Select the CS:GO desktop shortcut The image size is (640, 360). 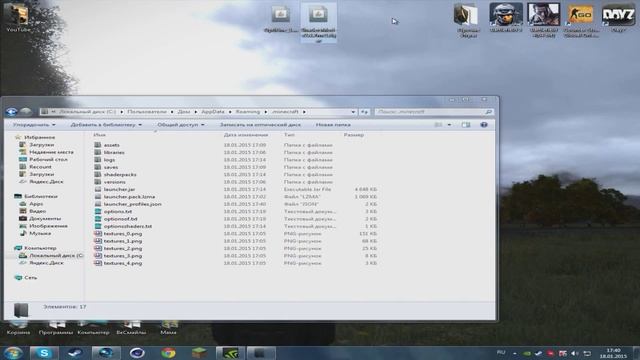click(581, 20)
